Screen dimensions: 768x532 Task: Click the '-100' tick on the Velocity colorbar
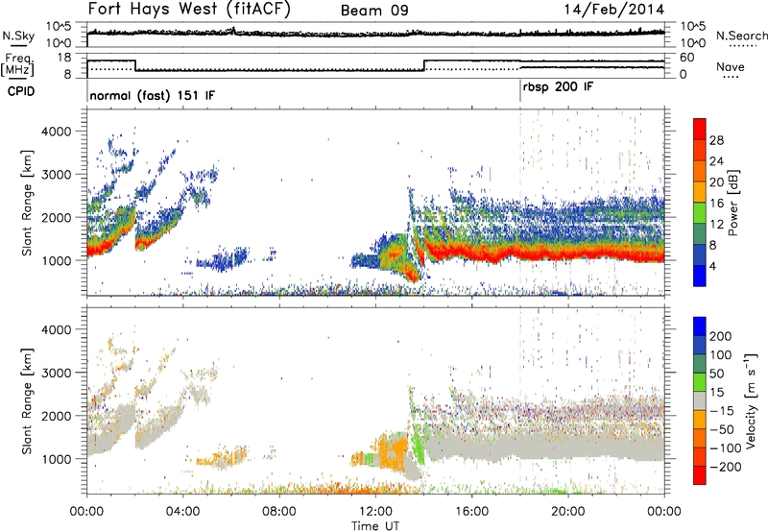click(726, 447)
